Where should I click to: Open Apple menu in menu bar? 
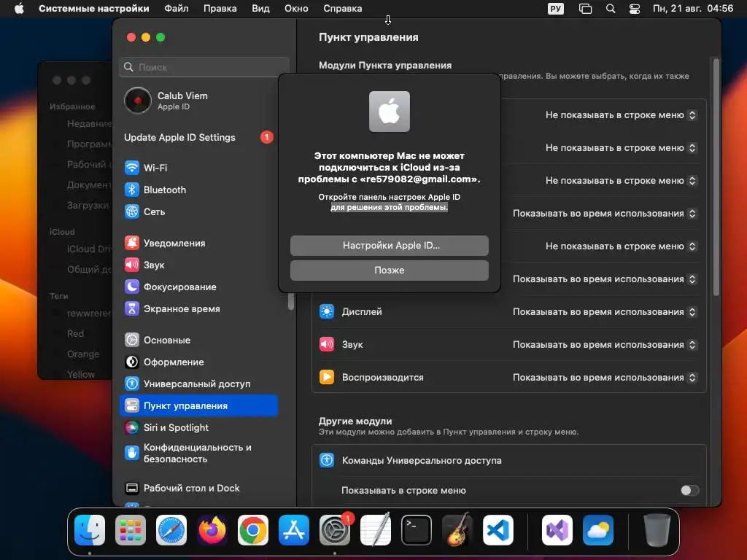[x=19, y=9]
